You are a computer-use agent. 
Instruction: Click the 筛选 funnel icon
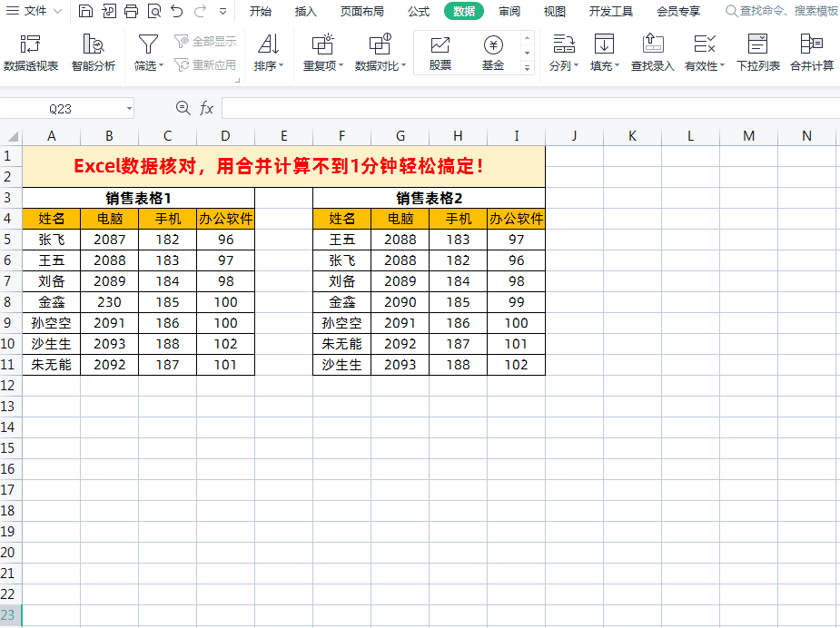click(x=148, y=44)
